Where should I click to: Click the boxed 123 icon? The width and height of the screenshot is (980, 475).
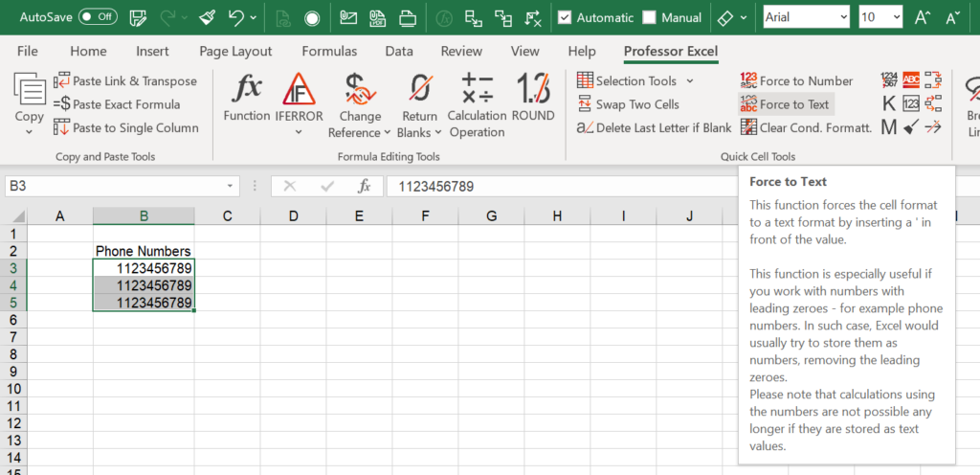click(x=911, y=103)
